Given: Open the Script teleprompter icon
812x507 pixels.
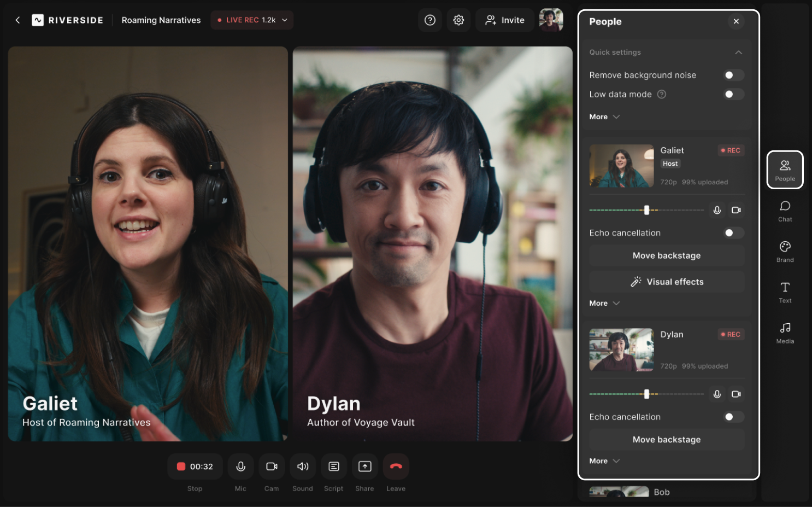Looking at the screenshot, I should (x=333, y=467).
